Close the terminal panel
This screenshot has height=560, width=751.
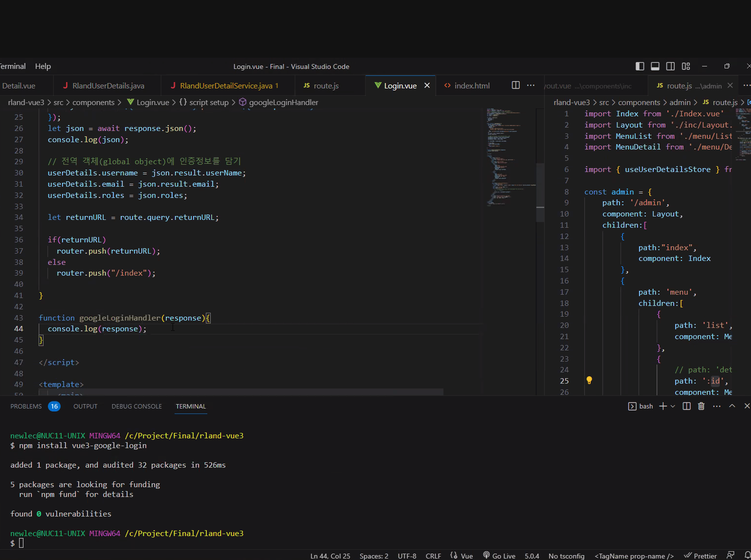tap(747, 406)
